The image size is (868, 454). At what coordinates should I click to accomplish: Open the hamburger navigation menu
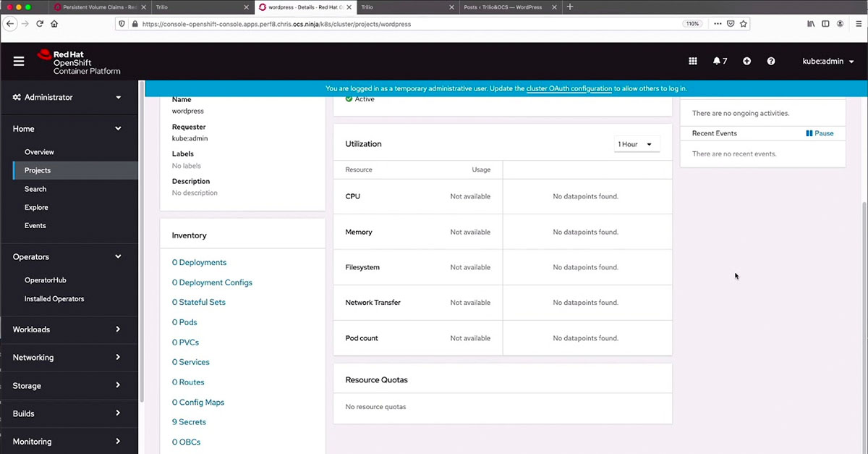point(19,62)
